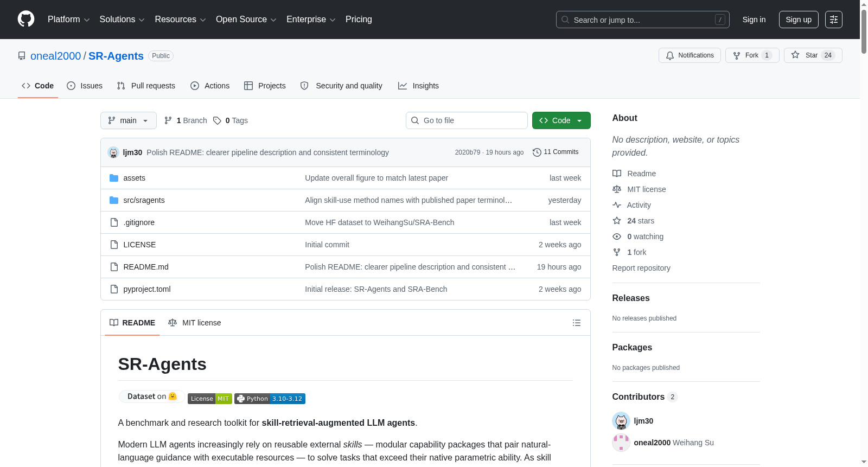The image size is (868, 467).
Task: Open the Projects tab
Action: (265, 86)
